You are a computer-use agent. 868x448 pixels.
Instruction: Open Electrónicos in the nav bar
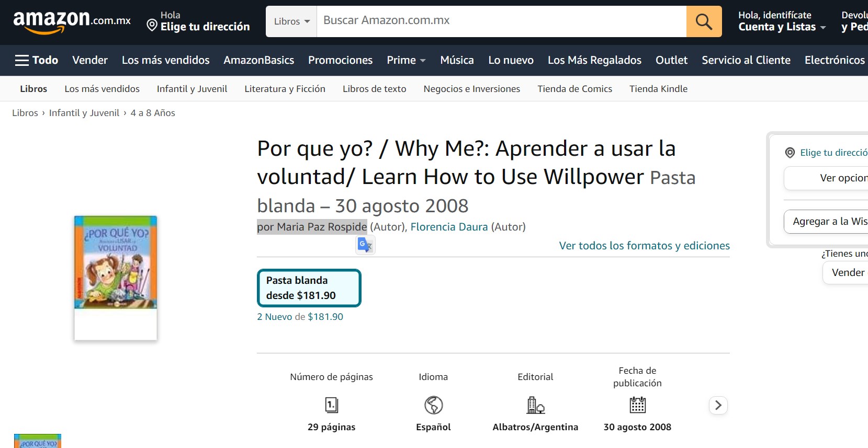click(x=835, y=60)
